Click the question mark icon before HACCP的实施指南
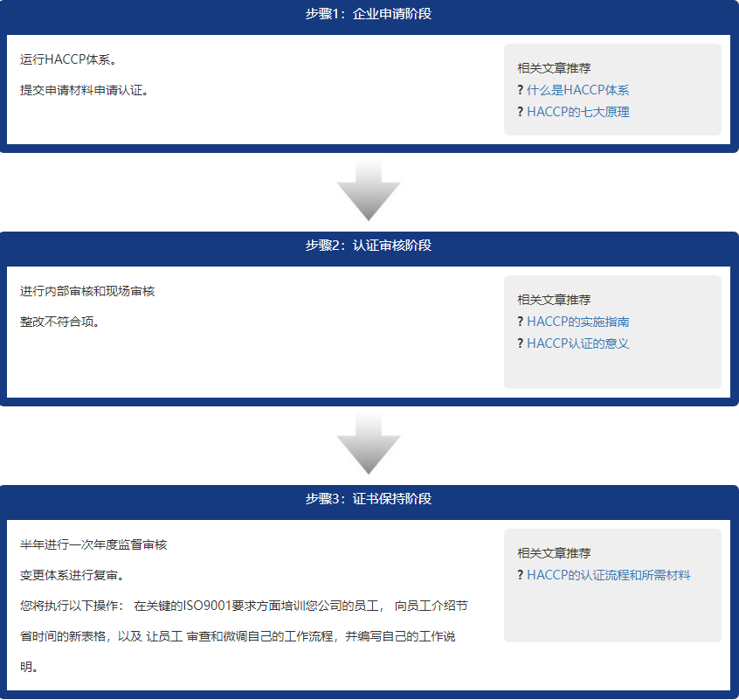739x700 pixels. pyautogui.click(x=520, y=322)
